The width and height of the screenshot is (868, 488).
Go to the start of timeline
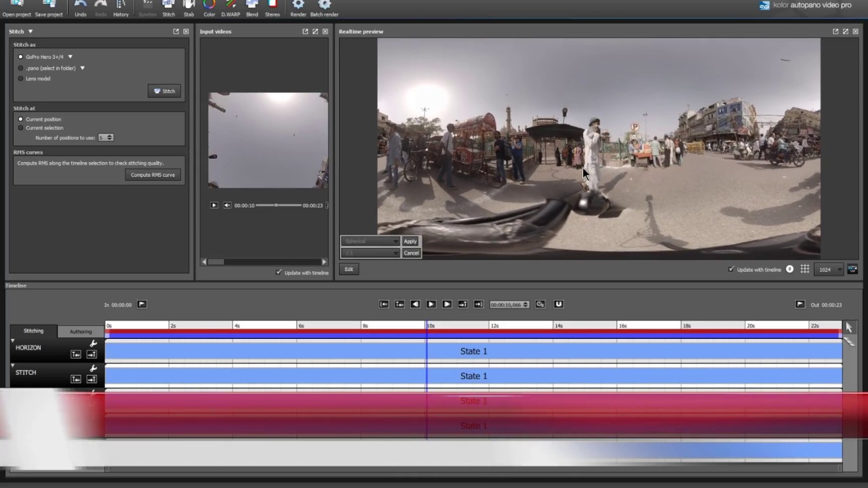(x=384, y=304)
